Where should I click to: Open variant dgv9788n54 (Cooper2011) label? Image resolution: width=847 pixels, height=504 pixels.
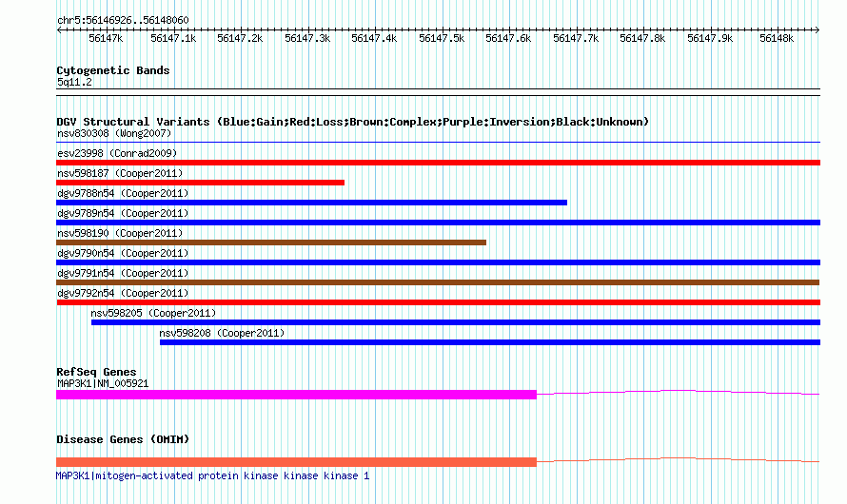click(123, 193)
